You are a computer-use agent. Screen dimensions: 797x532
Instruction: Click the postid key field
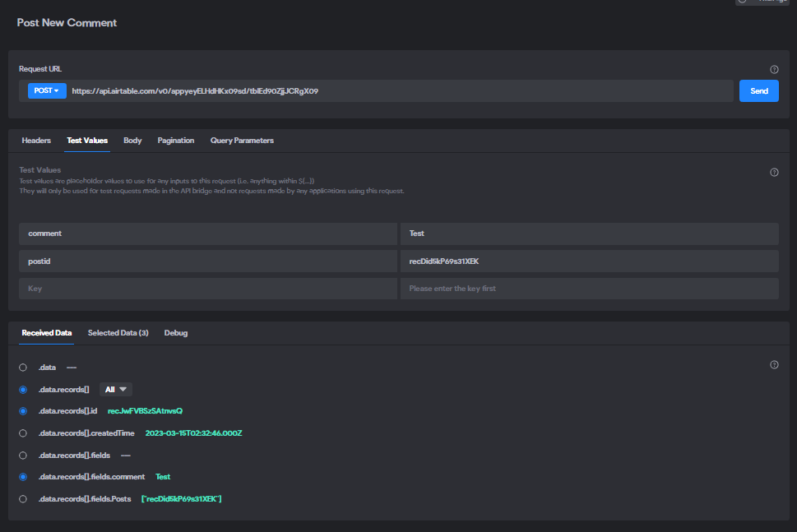208,261
